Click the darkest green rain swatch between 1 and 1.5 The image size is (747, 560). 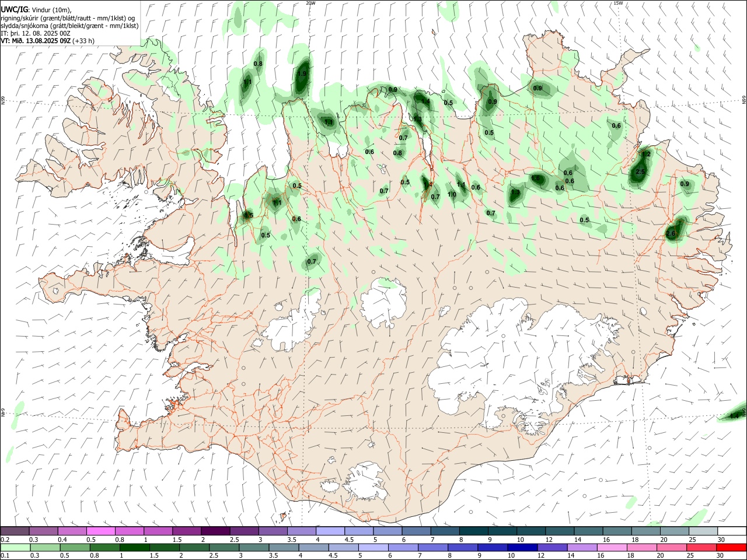point(135,547)
